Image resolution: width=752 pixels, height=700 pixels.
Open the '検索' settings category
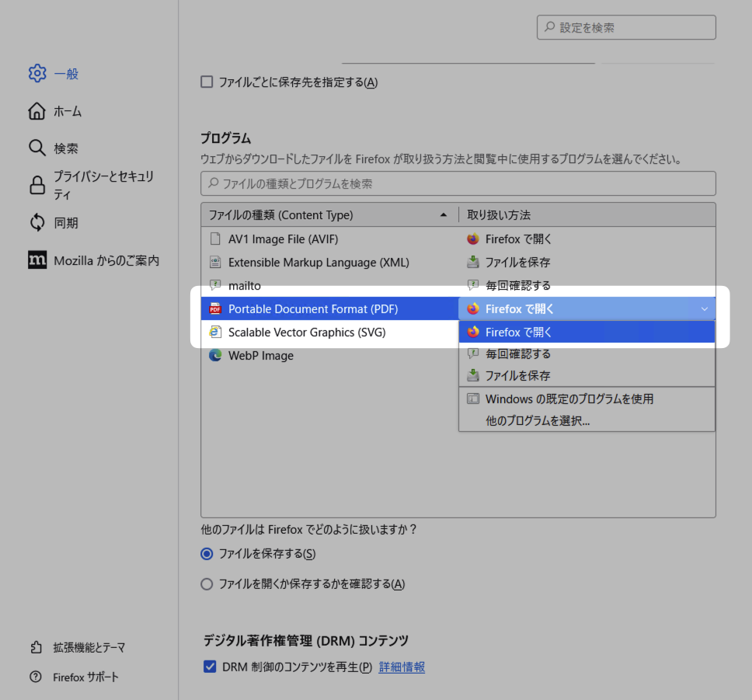point(66,148)
